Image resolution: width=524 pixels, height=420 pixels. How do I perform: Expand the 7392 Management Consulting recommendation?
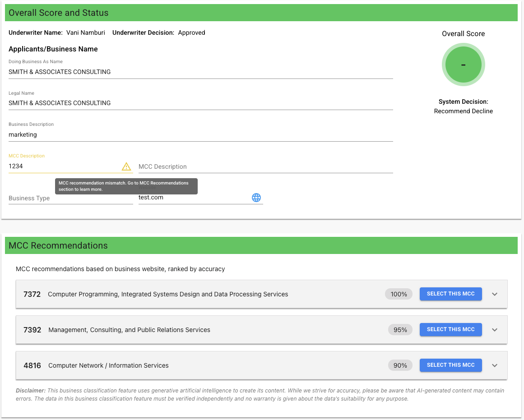tap(495, 330)
